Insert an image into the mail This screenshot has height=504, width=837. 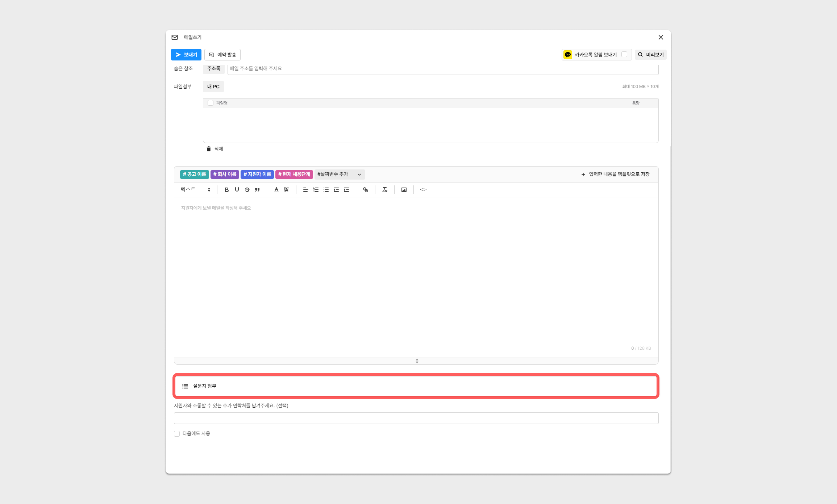404,190
